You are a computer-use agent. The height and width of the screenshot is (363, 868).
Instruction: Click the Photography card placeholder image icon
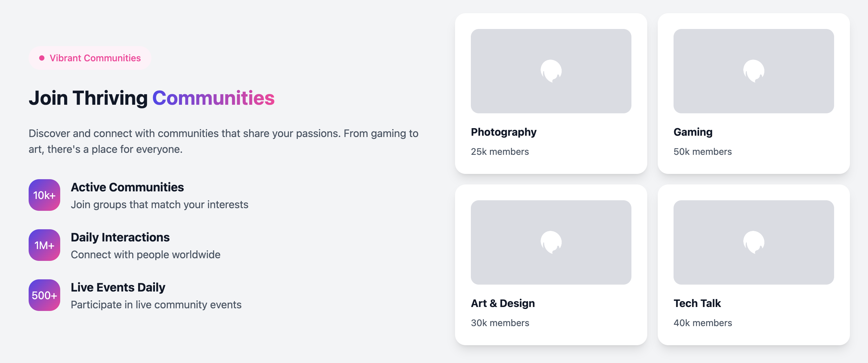click(551, 71)
